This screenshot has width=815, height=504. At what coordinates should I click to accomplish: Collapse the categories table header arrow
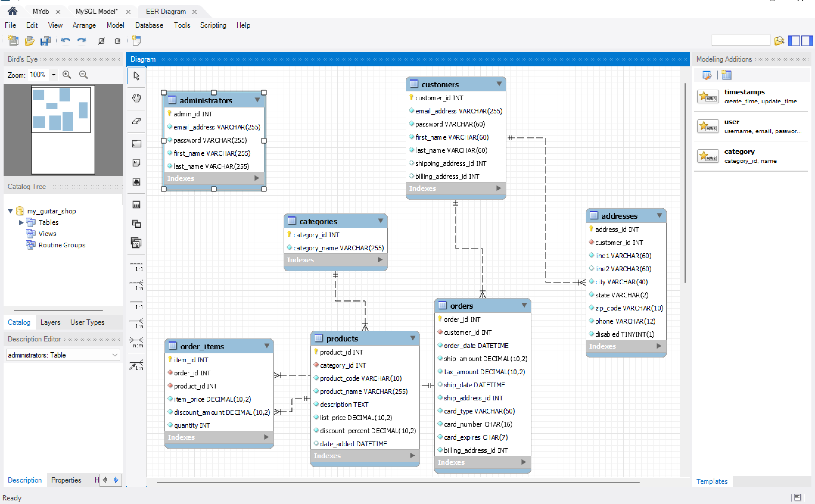[x=380, y=221]
